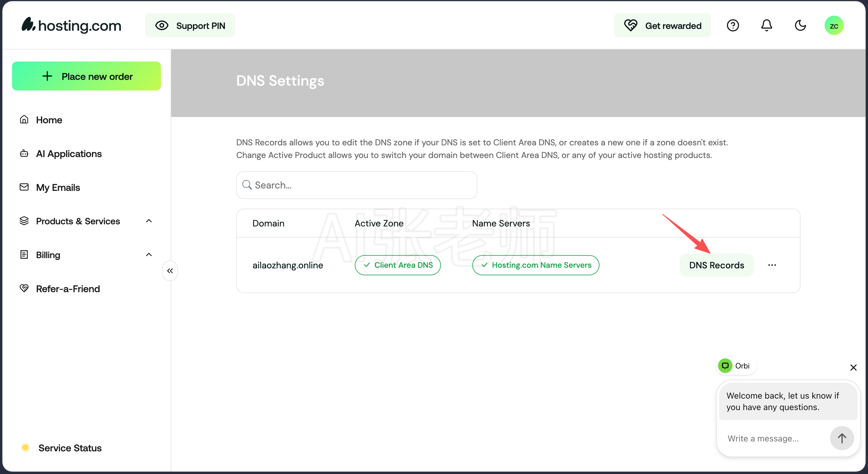Click the Active Zone column header
868x474 pixels.
click(379, 223)
